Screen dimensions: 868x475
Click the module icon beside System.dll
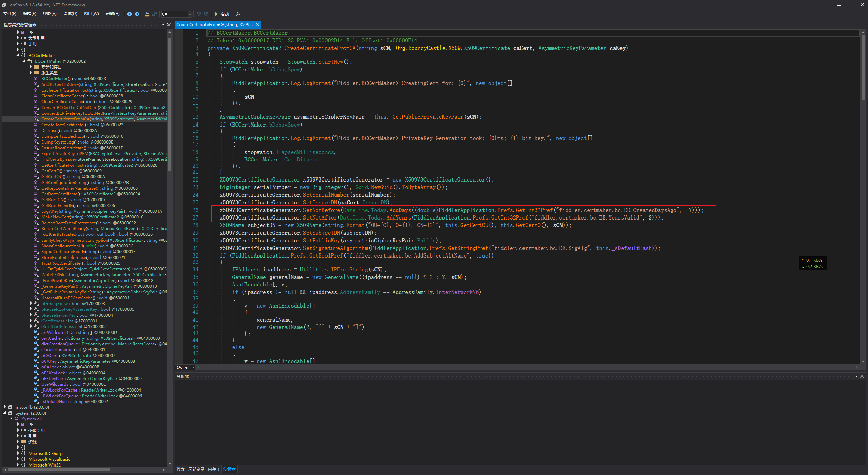tap(16, 419)
